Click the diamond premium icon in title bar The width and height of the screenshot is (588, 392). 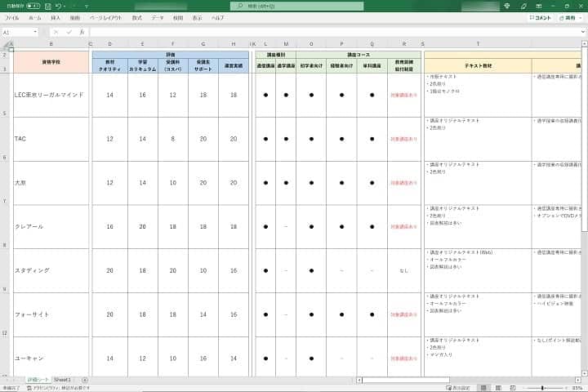[507, 6]
